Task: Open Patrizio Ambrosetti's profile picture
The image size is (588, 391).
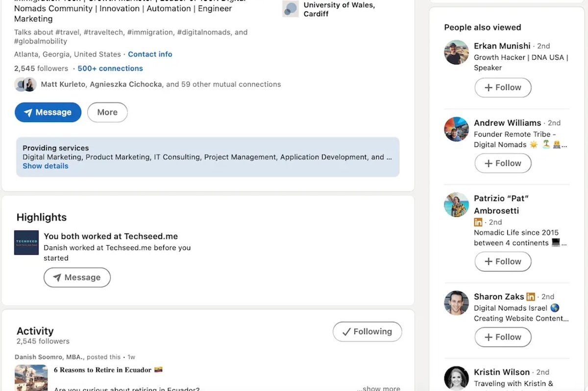Action: pos(457,205)
